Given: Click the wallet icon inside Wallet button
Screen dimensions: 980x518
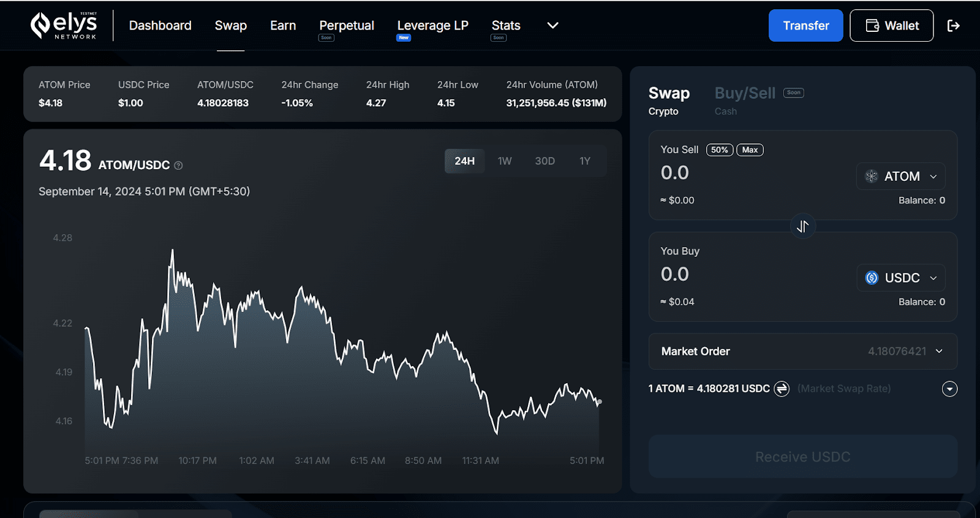Looking at the screenshot, I should pos(872,26).
